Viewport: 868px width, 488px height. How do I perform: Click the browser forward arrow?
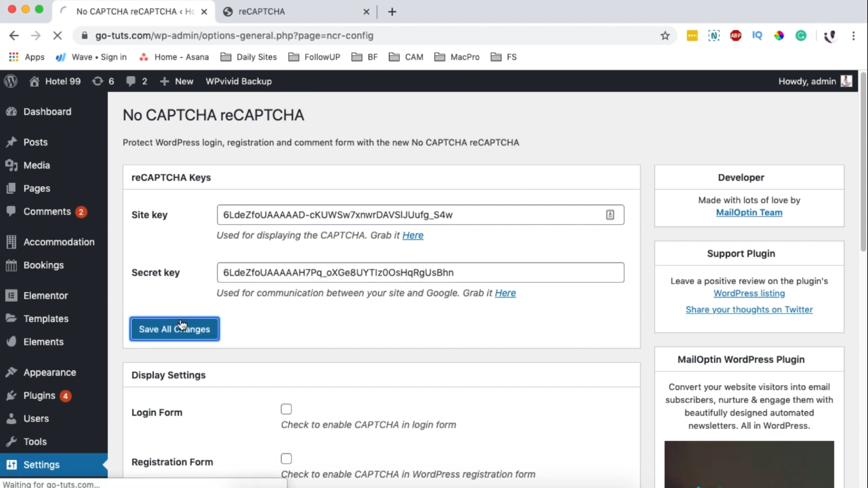[36, 36]
